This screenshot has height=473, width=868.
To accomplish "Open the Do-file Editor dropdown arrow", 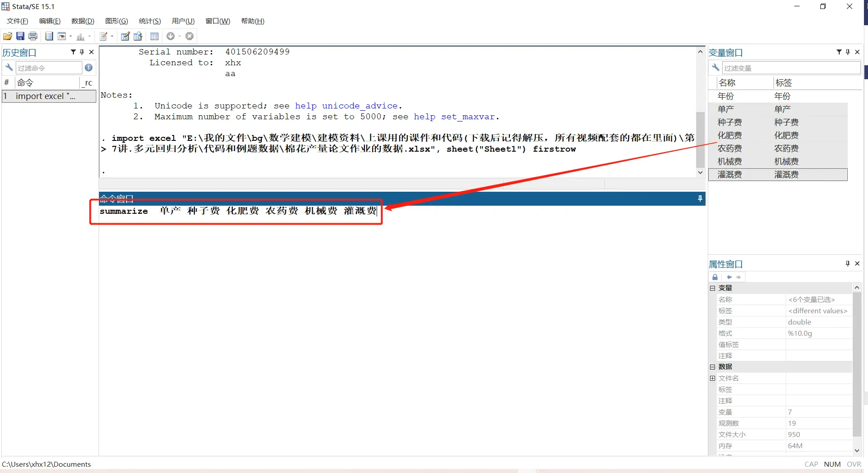I will point(112,36).
